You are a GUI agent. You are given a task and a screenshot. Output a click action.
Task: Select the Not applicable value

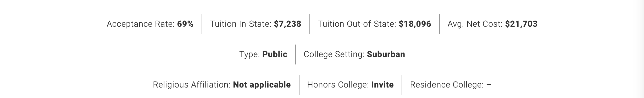pos(262,85)
